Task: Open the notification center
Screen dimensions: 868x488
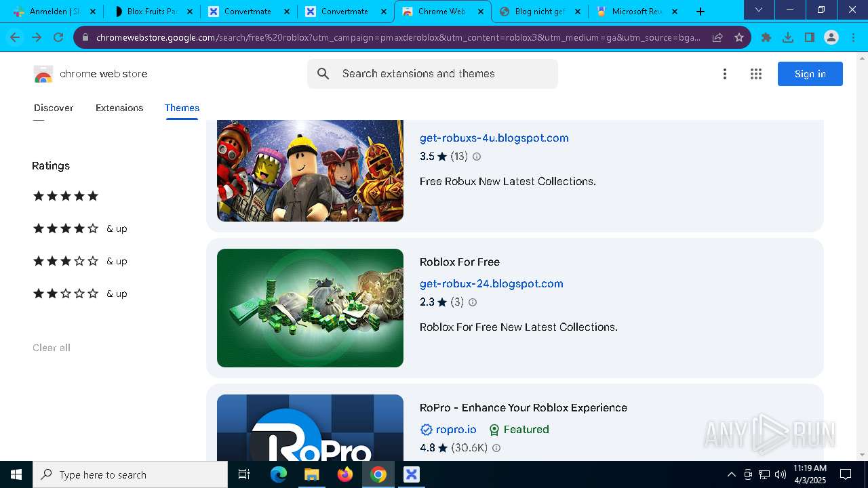Action: pos(846,474)
